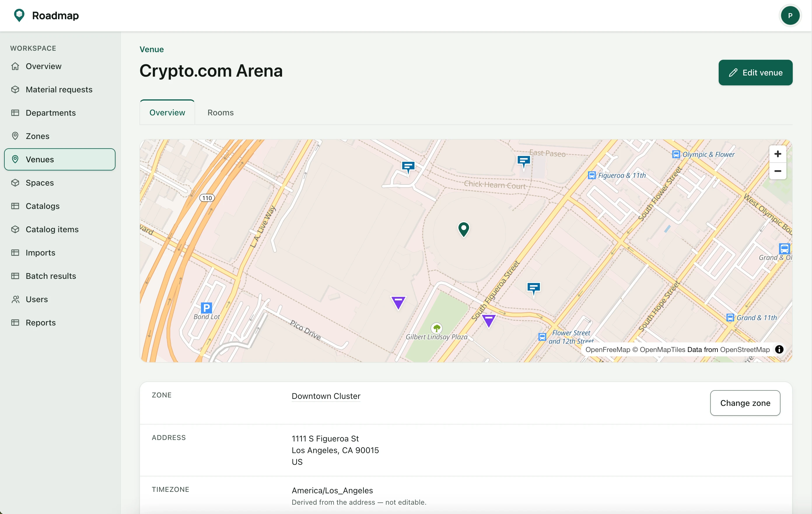Click the Venue breadcrumb link
This screenshot has width=812, height=514.
coord(152,49)
